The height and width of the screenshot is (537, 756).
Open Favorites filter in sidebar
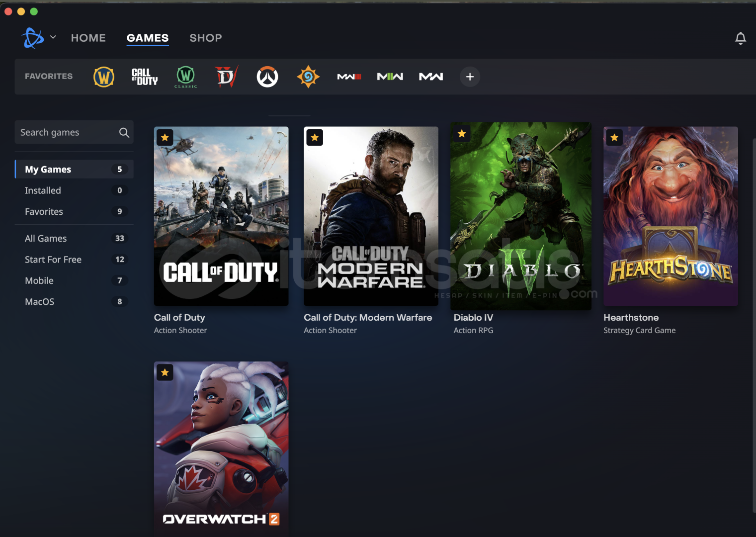tap(74, 211)
